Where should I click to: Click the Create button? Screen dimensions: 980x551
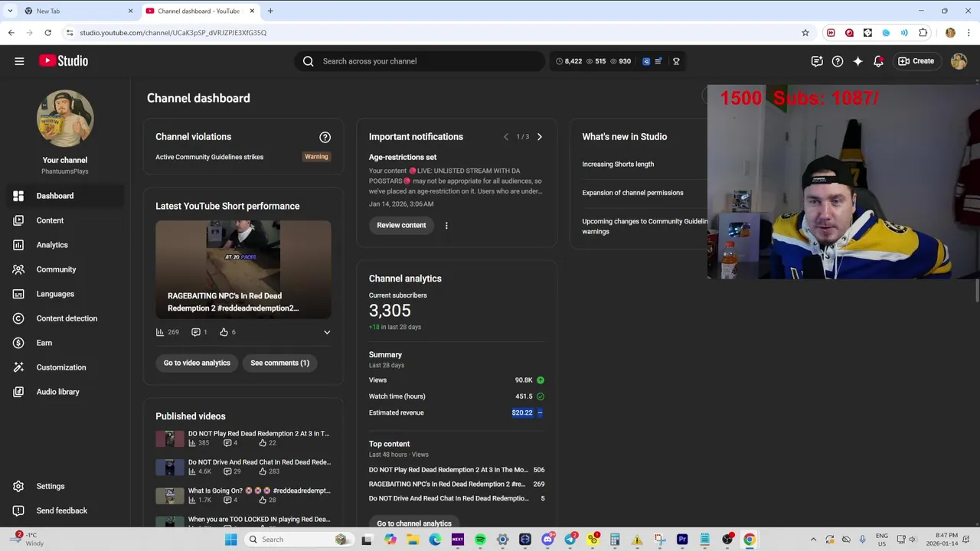(x=916, y=61)
